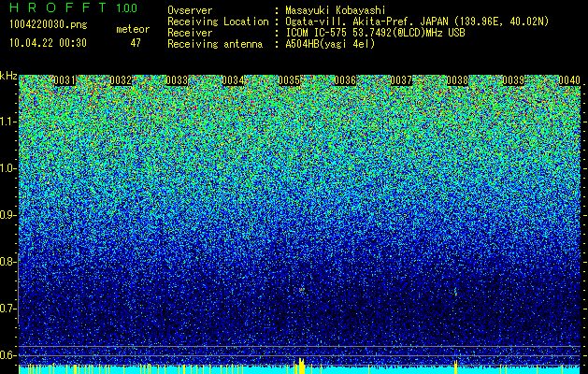
Task: Click the ICOM IC-575 receiver text
Action: (x=375, y=33)
